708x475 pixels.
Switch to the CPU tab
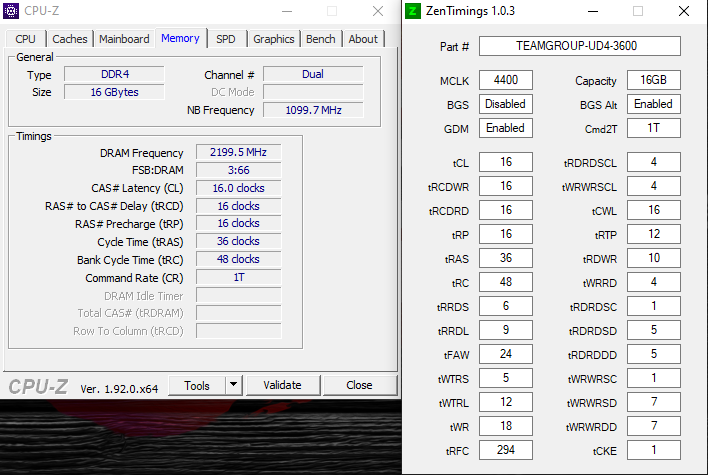(x=25, y=39)
